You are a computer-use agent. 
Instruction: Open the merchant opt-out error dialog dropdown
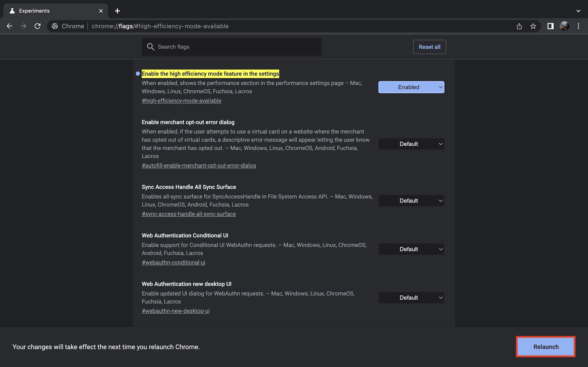tap(411, 144)
